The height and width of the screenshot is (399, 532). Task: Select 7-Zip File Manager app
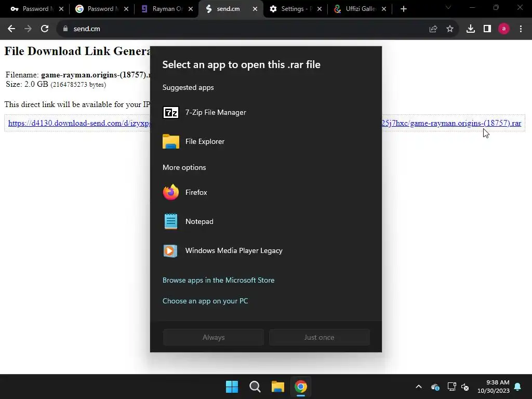[x=265, y=112]
